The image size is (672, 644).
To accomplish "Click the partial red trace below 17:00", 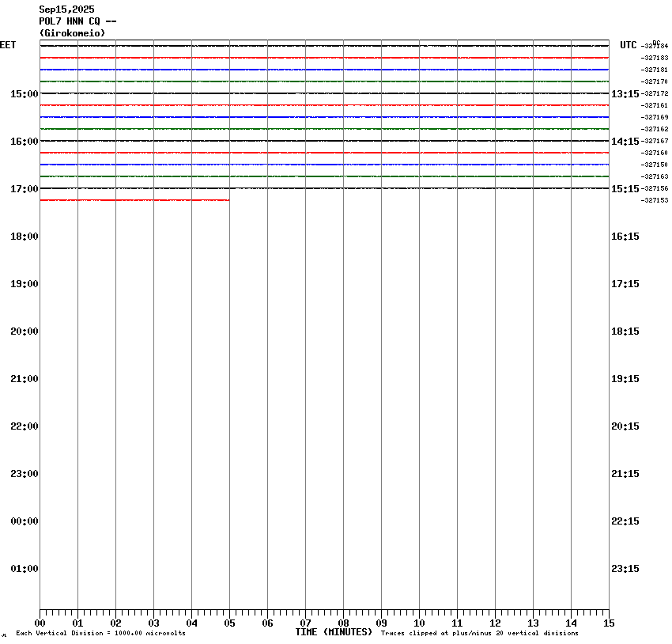I will (134, 200).
